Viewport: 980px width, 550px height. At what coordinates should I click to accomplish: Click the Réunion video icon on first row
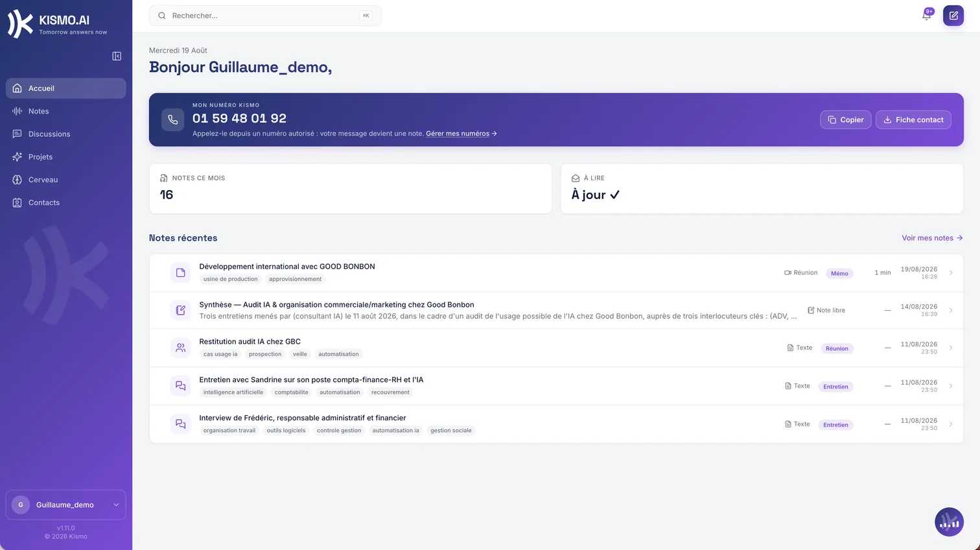[788, 273]
